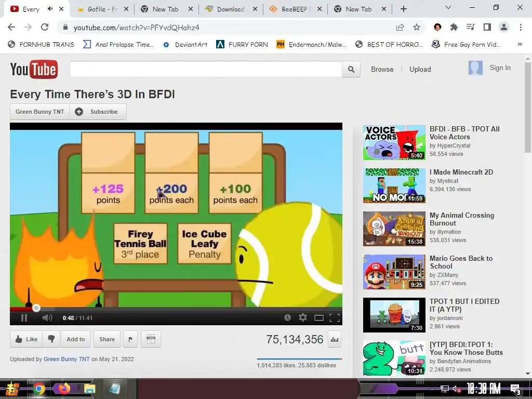
Task: Open Firefox from the taskbar
Action: pyautogui.click(x=64, y=389)
